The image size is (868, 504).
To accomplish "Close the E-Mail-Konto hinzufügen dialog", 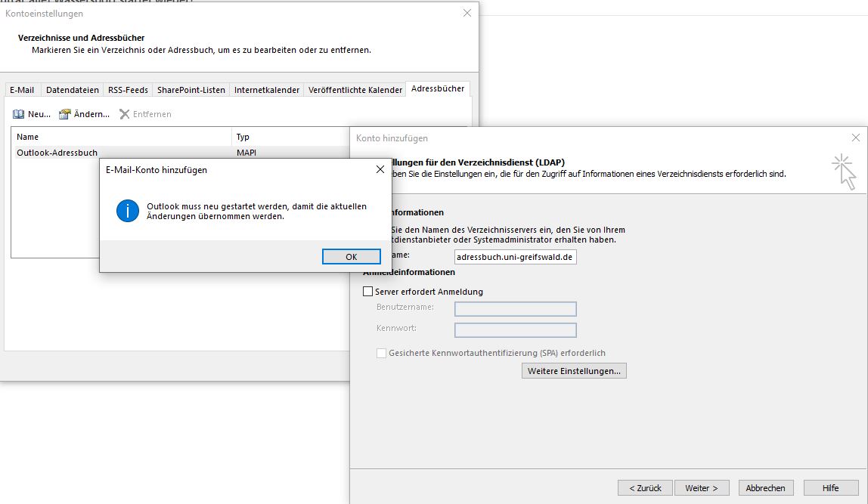I will [380, 170].
